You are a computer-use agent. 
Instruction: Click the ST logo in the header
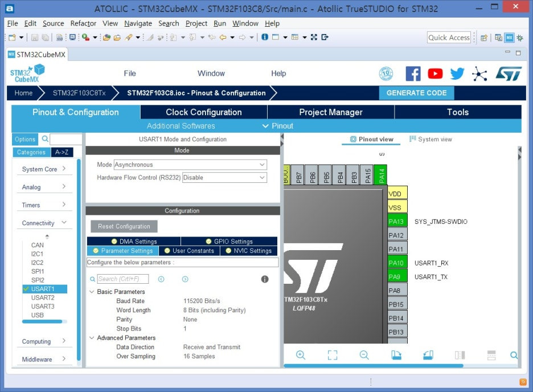pos(508,73)
